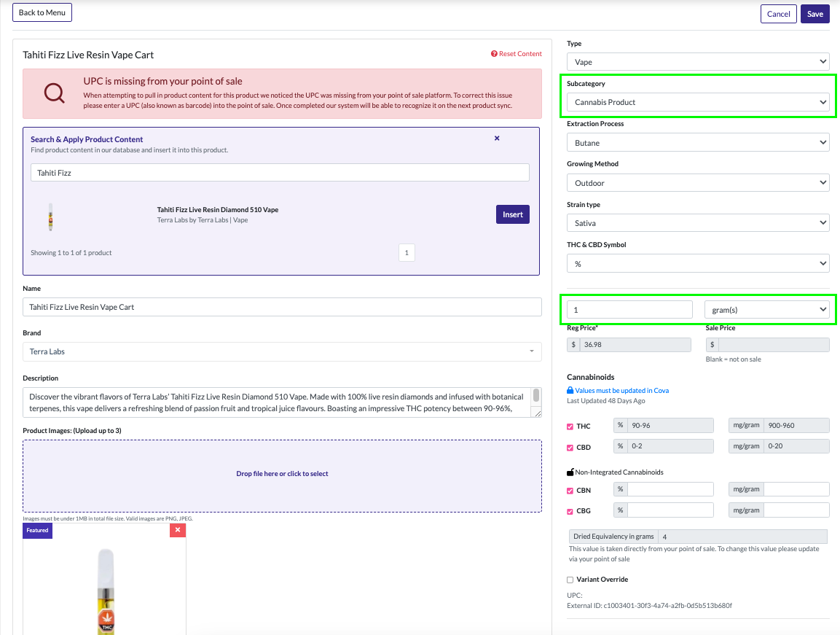The image size is (840, 635).
Task: Click Insert for Tahiti Fizz Diamond 510 Vape
Action: tap(513, 214)
